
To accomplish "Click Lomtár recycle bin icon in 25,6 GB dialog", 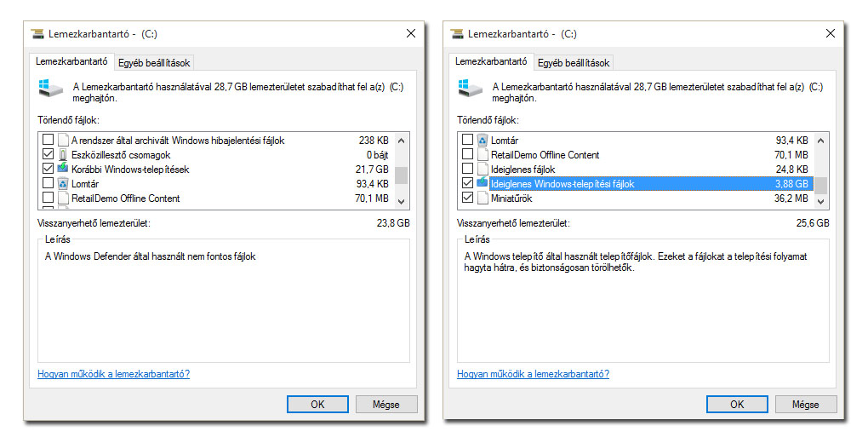I will point(483,141).
